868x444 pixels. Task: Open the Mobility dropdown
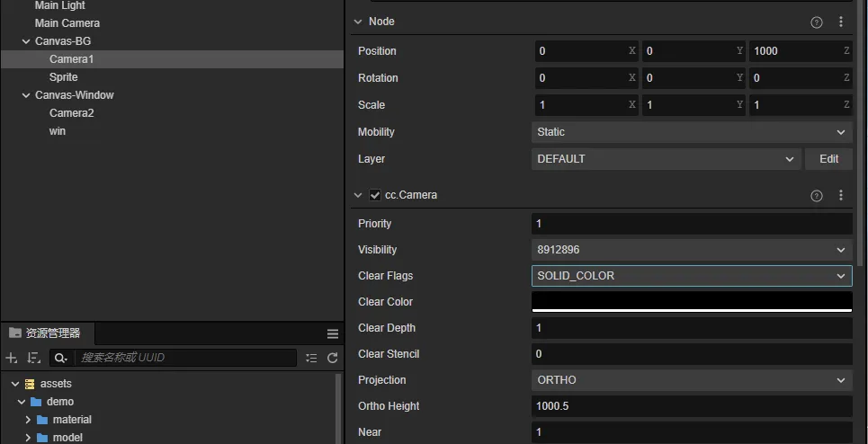[x=692, y=132]
